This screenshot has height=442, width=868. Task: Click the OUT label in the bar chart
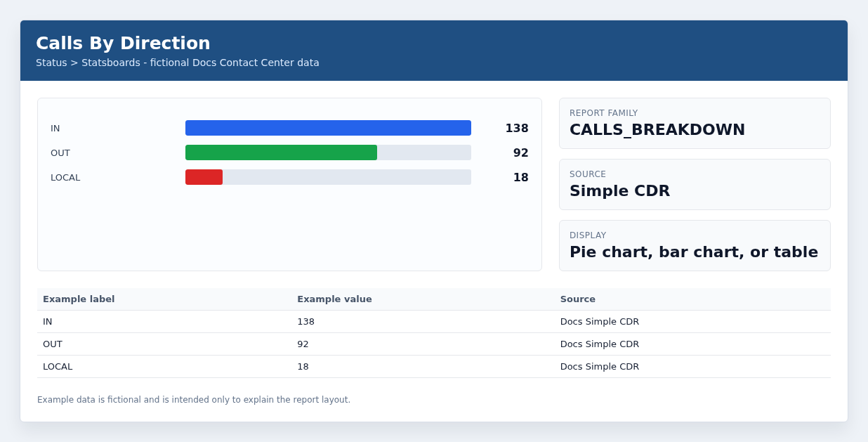pyautogui.click(x=60, y=152)
